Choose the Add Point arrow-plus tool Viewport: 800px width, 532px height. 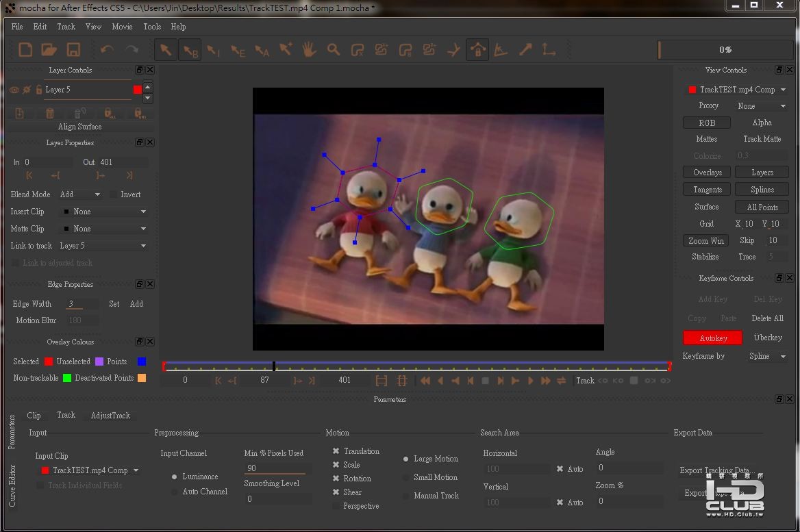286,49
